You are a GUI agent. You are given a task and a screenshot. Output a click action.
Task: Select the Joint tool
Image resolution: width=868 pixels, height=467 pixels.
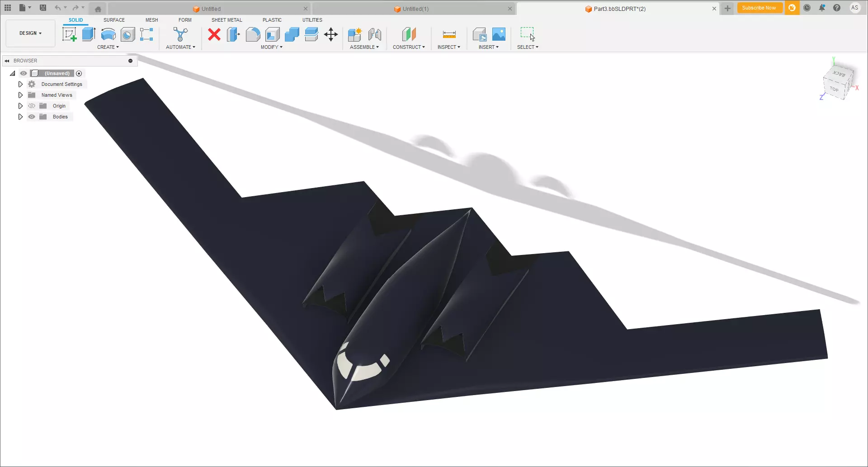tap(375, 34)
